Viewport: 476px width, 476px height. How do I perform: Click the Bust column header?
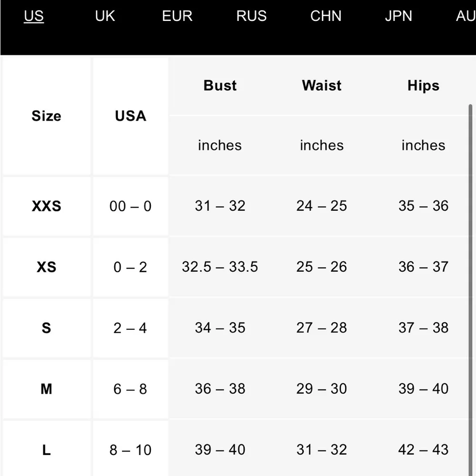pos(220,86)
